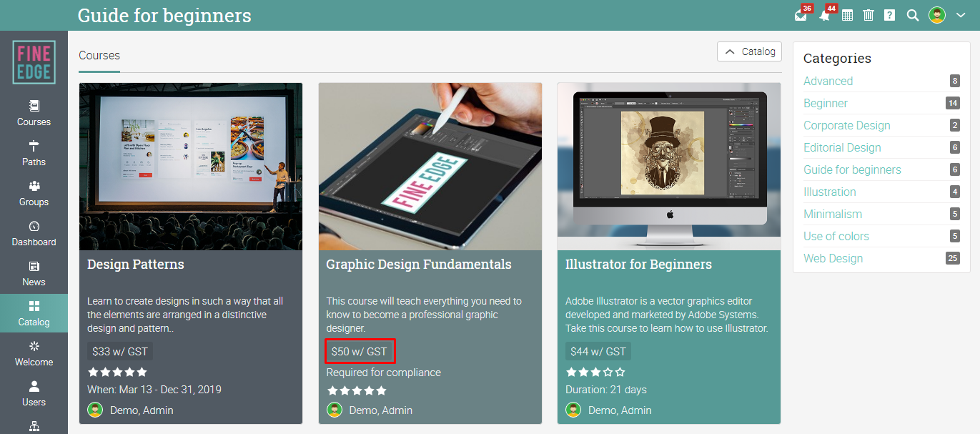Viewport: 980px width, 434px height.
Task: Click Demo, Admin on Design Patterns card
Action: pos(142,410)
